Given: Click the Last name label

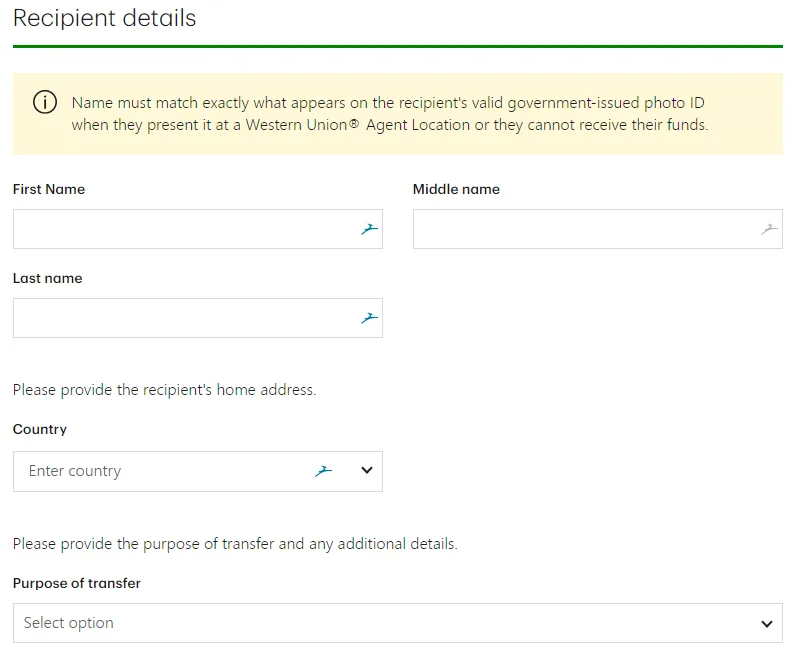Looking at the screenshot, I should (48, 278).
